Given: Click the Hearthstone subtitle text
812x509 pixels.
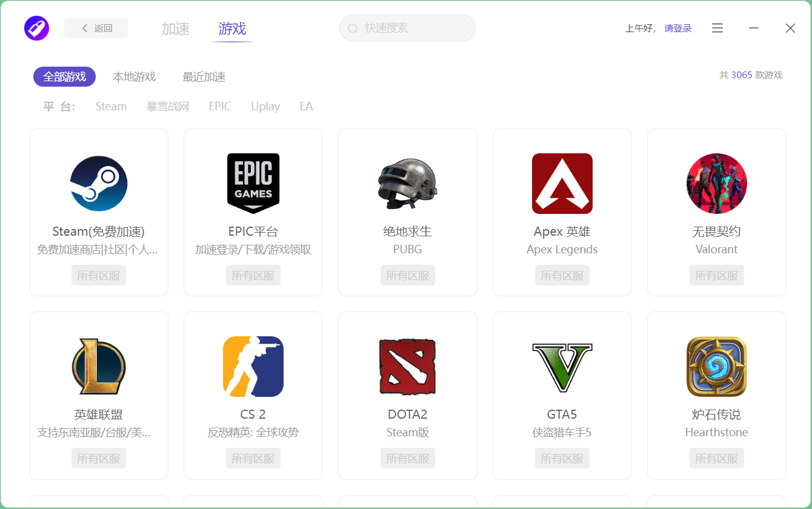Looking at the screenshot, I should pos(717,432).
